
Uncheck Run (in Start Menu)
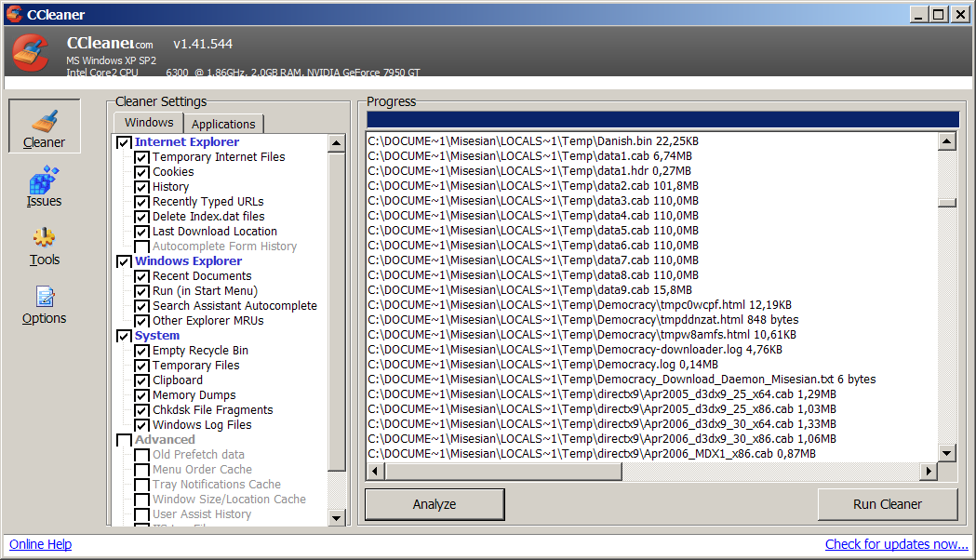(x=142, y=291)
